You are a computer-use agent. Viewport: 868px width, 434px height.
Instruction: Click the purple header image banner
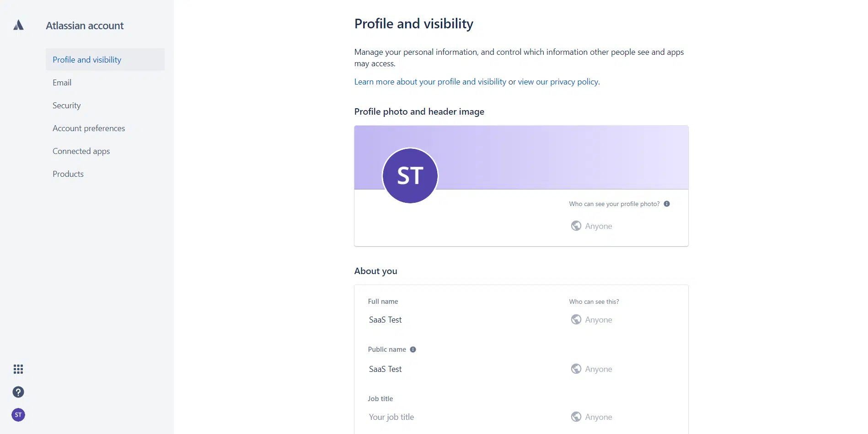pos(563,155)
